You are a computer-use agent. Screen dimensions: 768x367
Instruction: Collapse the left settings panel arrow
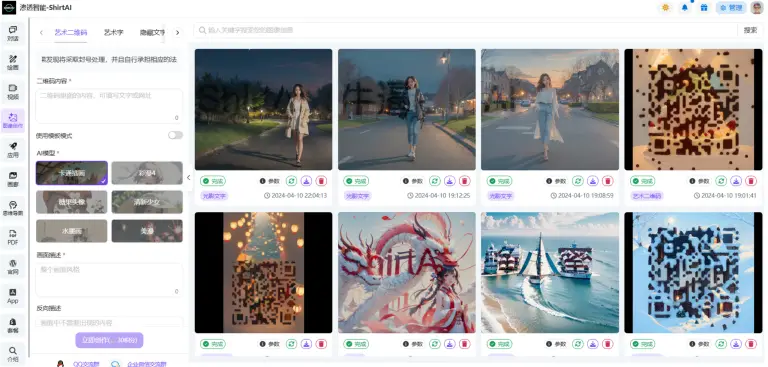(189, 178)
